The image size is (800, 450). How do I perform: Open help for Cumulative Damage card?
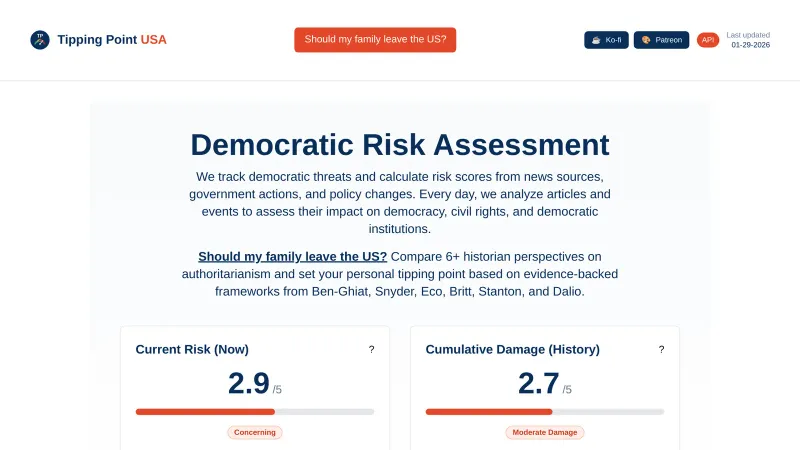[661, 350]
